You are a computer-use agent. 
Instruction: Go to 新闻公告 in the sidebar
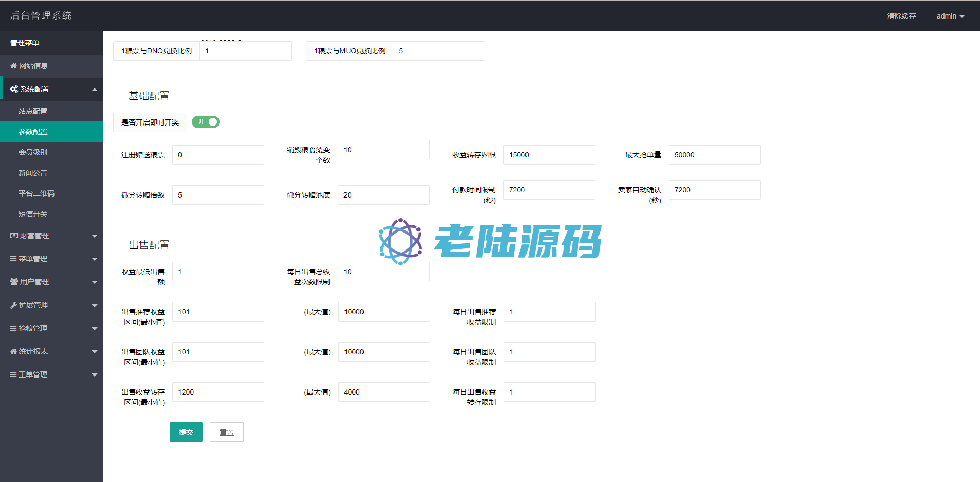pyautogui.click(x=33, y=173)
